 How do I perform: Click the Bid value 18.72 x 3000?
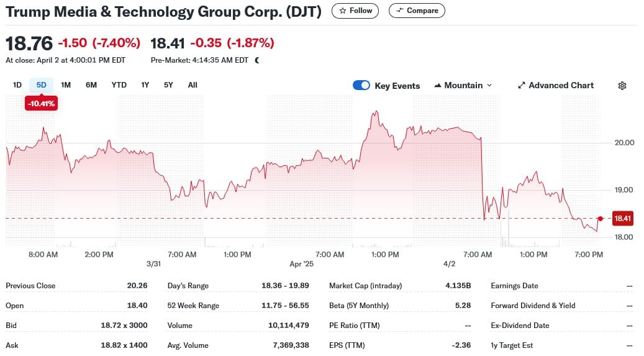[124, 325]
